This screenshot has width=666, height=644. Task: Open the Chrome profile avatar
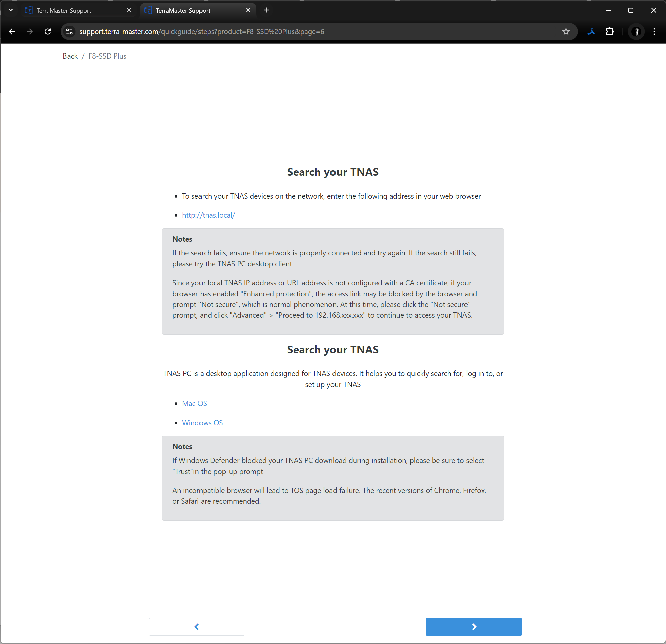click(636, 32)
